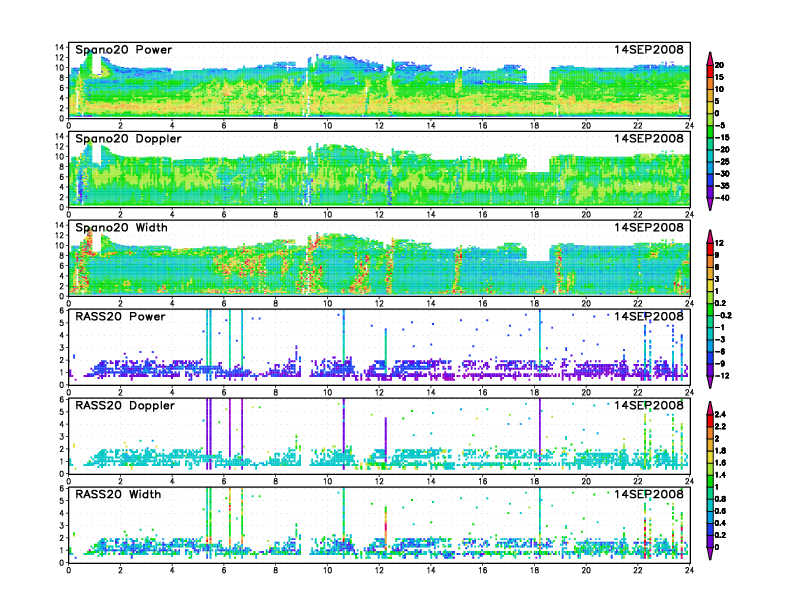Click the 1.8 label on the bottom colorbar
792x612 pixels.
tap(720, 450)
